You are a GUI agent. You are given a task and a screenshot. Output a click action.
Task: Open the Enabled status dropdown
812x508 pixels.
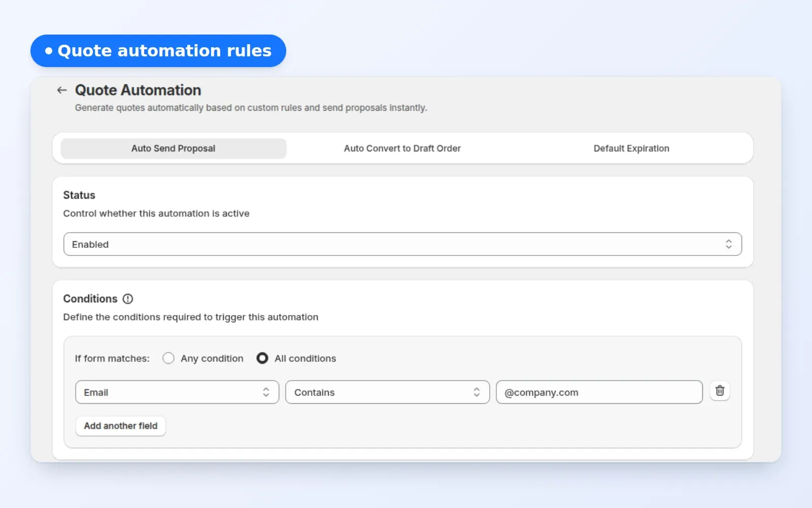point(402,244)
